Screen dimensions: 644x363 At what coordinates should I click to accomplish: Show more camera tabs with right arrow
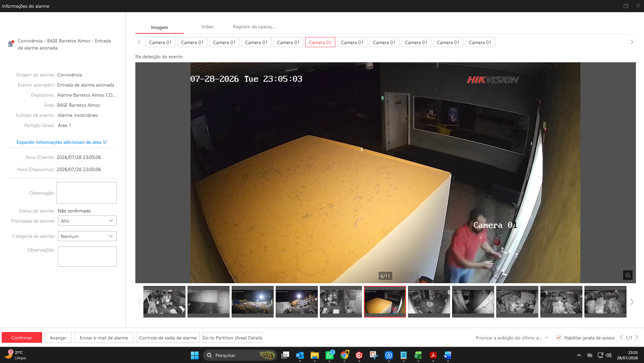pyautogui.click(x=632, y=42)
